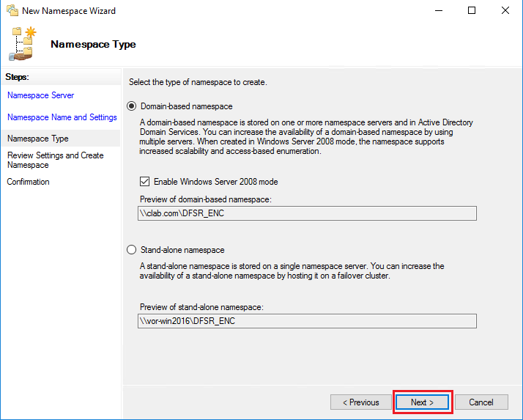The width and height of the screenshot is (523, 420).
Task: Maximize the New Namespace Wizard window
Action: click(x=472, y=11)
